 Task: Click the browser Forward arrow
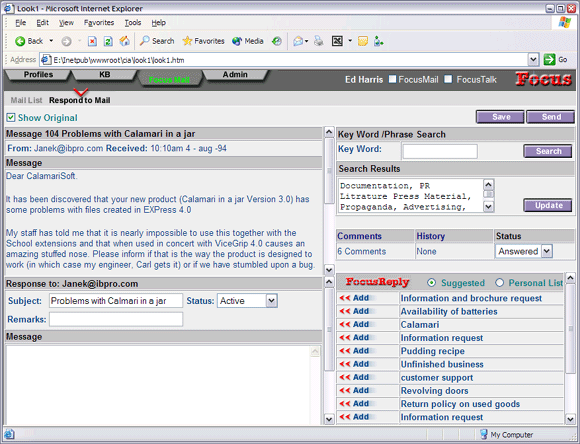coord(66,41)
